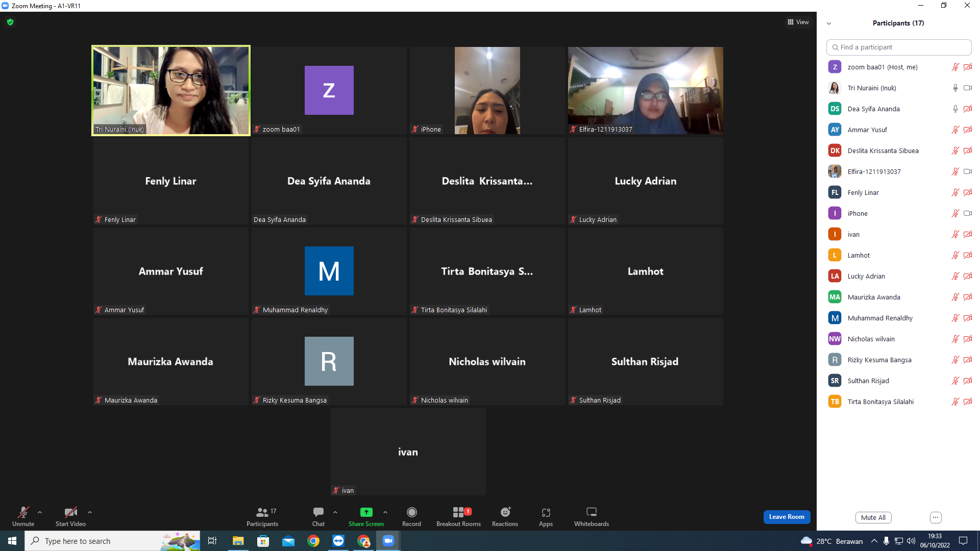Viewport: 980px width, 551px height.
Task: Open Google Chrome from the taskbar
Action: [313, 541]
